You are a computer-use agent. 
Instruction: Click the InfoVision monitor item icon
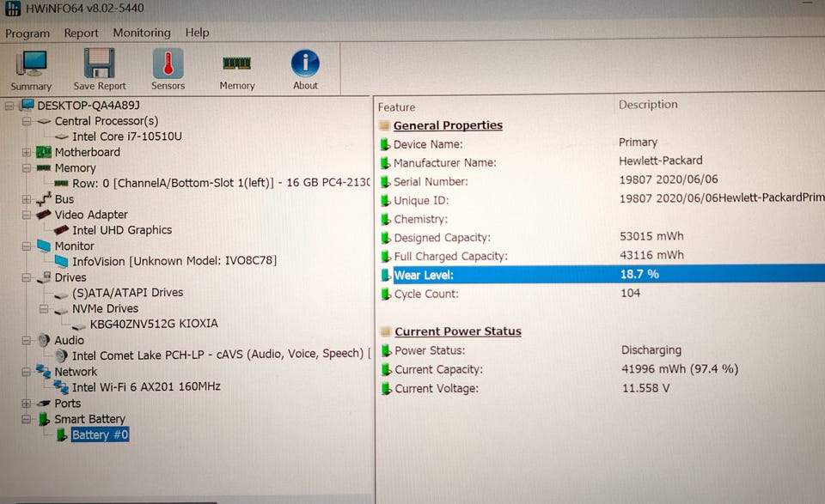click(x=61, y=261)
